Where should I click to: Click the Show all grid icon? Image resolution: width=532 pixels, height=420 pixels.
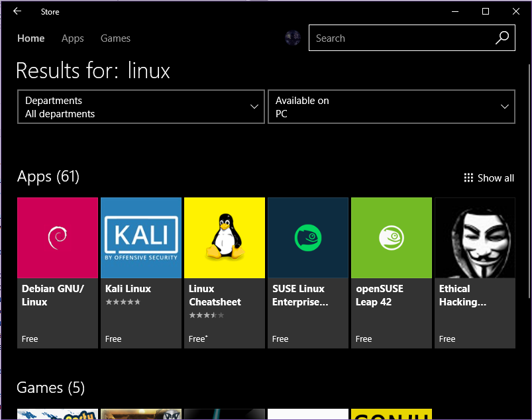[x=468, y=178]
